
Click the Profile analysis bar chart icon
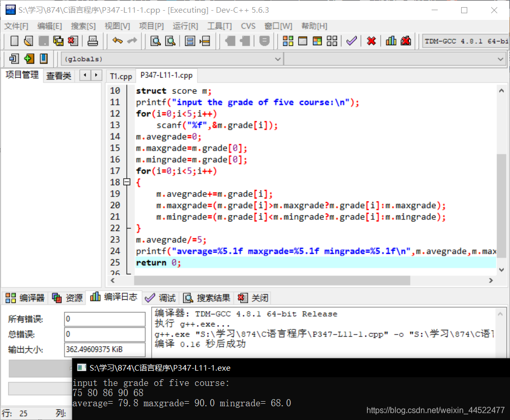click(391, 41)
